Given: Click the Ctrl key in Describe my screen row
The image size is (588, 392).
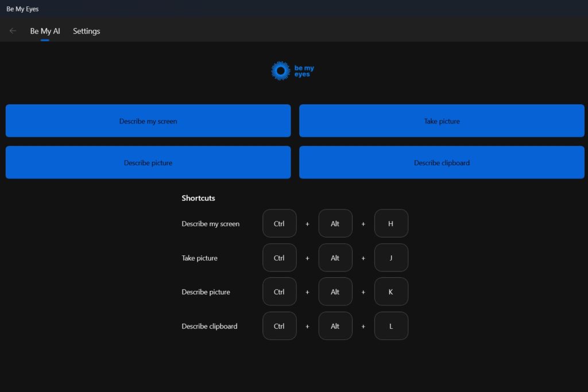Looking at the screenshot, I should click(280, 223).
